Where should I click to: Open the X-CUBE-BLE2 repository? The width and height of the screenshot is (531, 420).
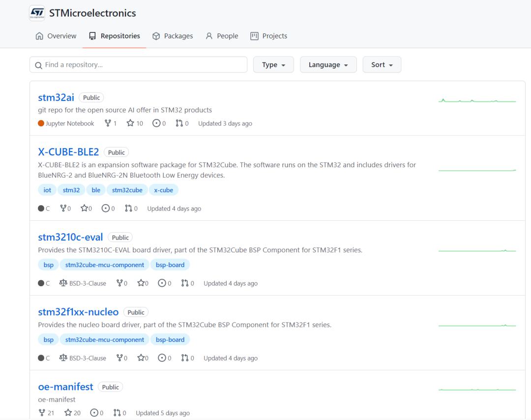[x=68, y=152]
